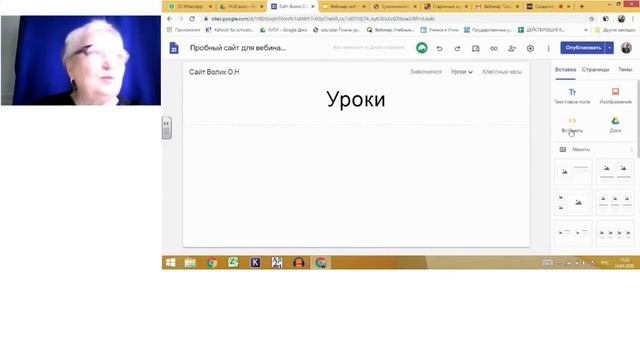Open the Знакомимся navigation link
The height and width of the screenshot is (360, 640).
click(426, 72)
